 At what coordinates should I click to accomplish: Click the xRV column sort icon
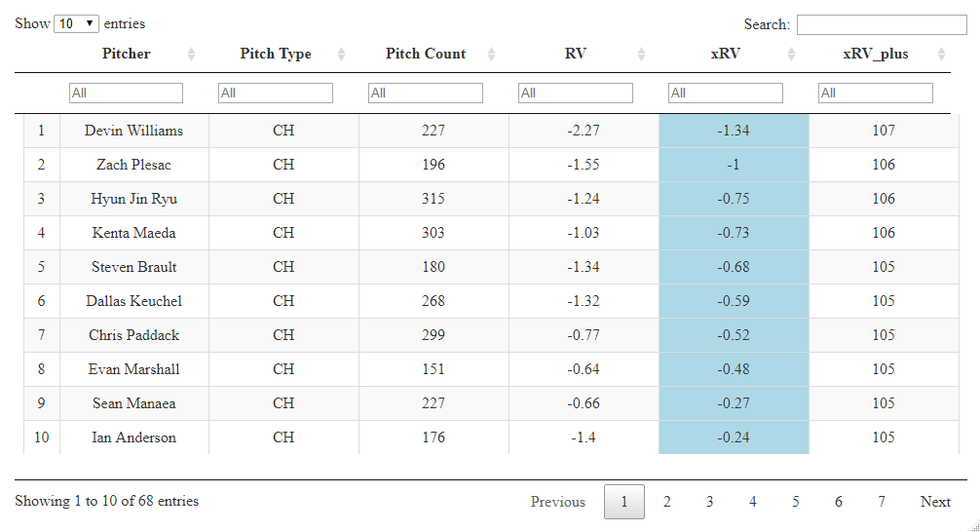791,55
